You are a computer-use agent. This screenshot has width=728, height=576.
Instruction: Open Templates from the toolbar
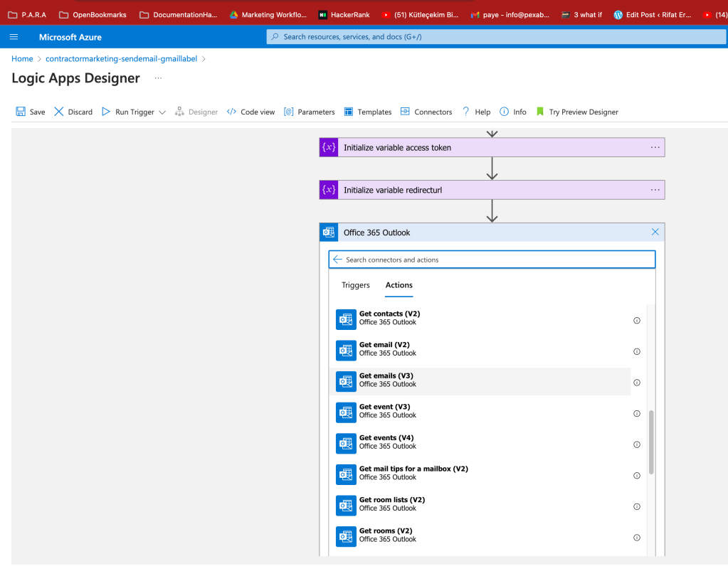368,112
